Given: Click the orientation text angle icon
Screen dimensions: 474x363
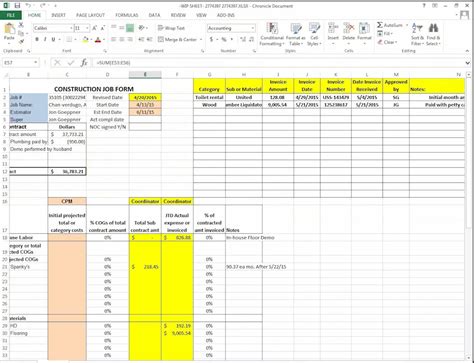Looking at the screenshot, I should point(141,28).
